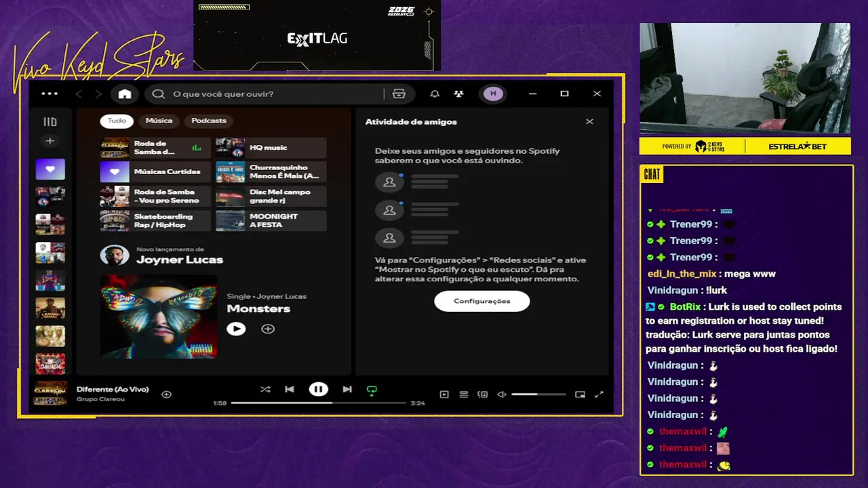Click the 'Configurações' button
The image size is (868, 488).
(x=481, y=301)
